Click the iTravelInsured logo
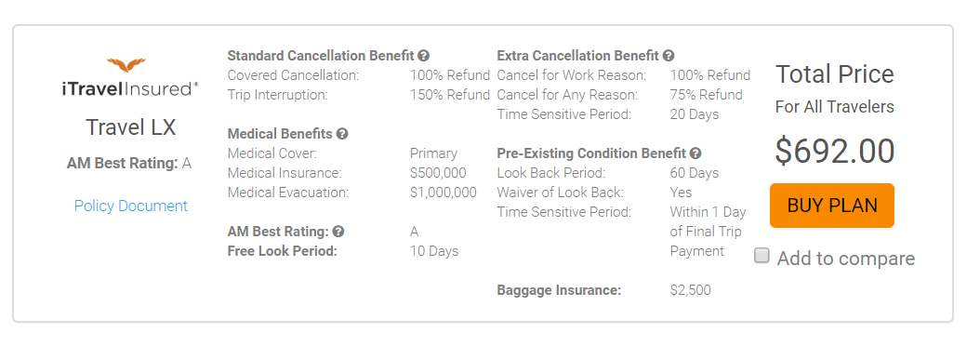980x346 pixels. (x=130, y=77)
